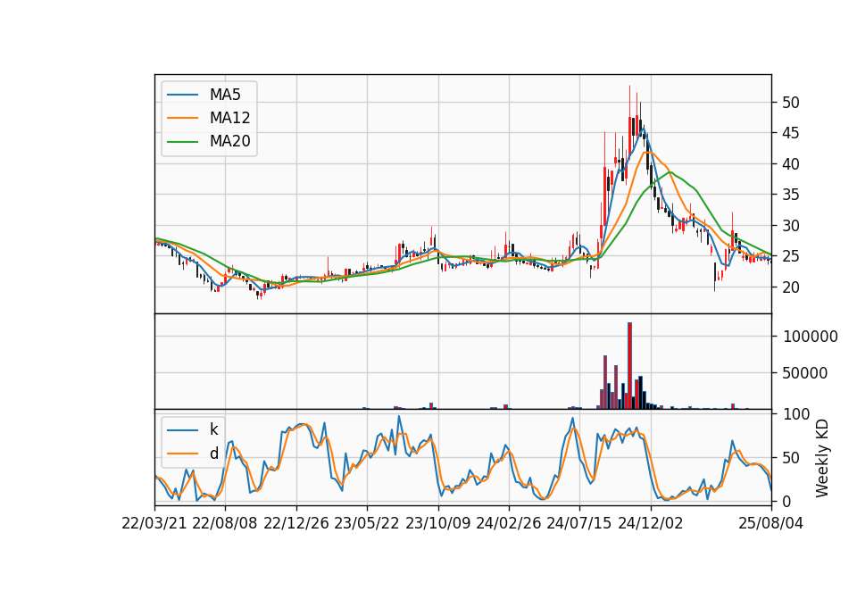Click the k legend label
The width and height of the screenshot is (857, 616).
pyautogui.click(x=213, y=429)
